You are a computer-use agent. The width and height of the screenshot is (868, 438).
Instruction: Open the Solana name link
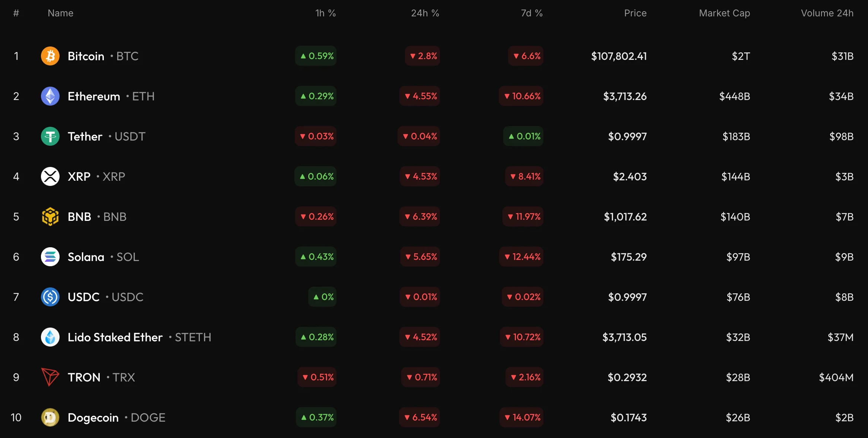(86, 257)
